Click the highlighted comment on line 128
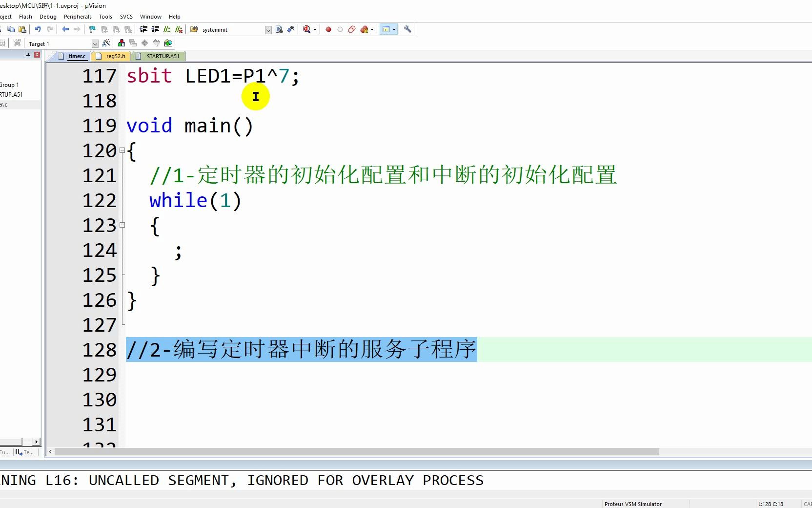Image resolution: width=812 pixels, height=508 pixels. click(302, 350)
